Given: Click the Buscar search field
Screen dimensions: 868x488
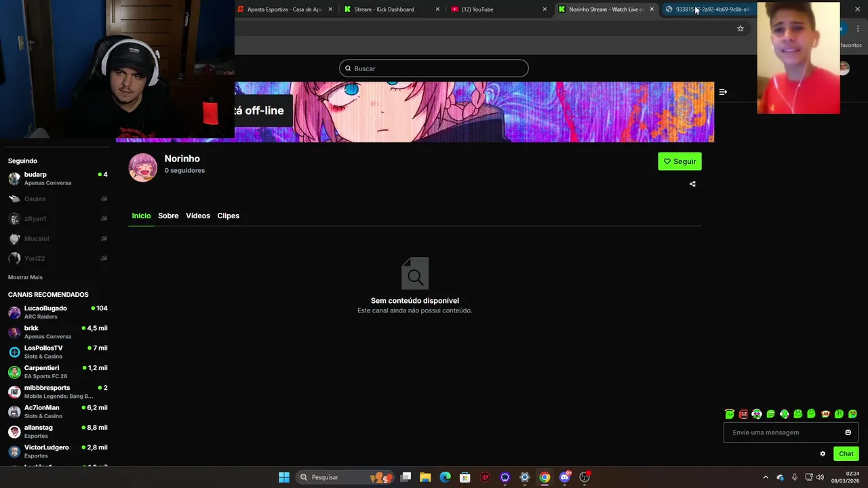Looking at the screenshot, I should pos(433,68).
